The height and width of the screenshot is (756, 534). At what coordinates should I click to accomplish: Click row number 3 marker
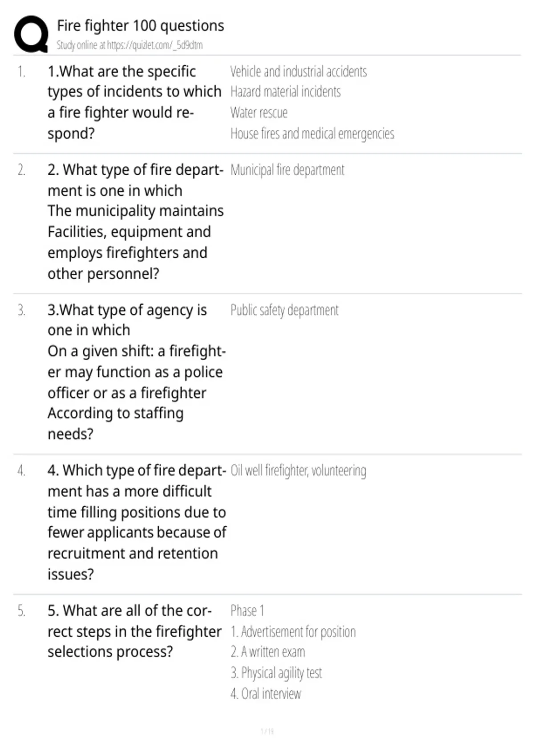tap(21, 310)
